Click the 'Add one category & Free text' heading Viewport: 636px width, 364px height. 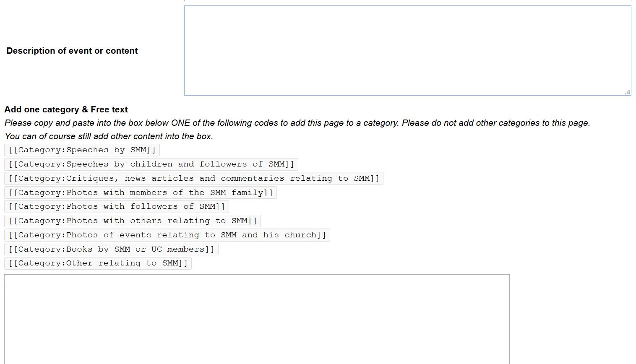(66, 109)
